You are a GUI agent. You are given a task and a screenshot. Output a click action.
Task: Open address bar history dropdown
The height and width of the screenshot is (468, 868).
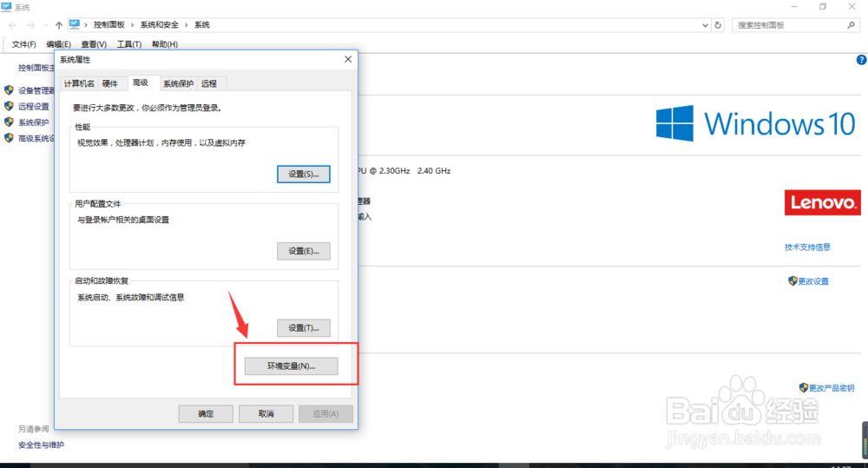[x=705, y=25]
